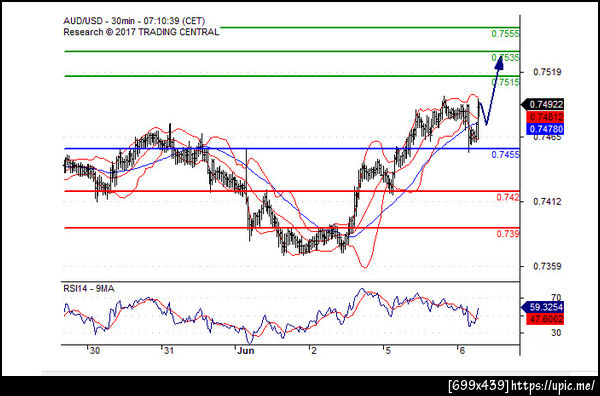Select the red 0.739 support label

pos(508,234)
